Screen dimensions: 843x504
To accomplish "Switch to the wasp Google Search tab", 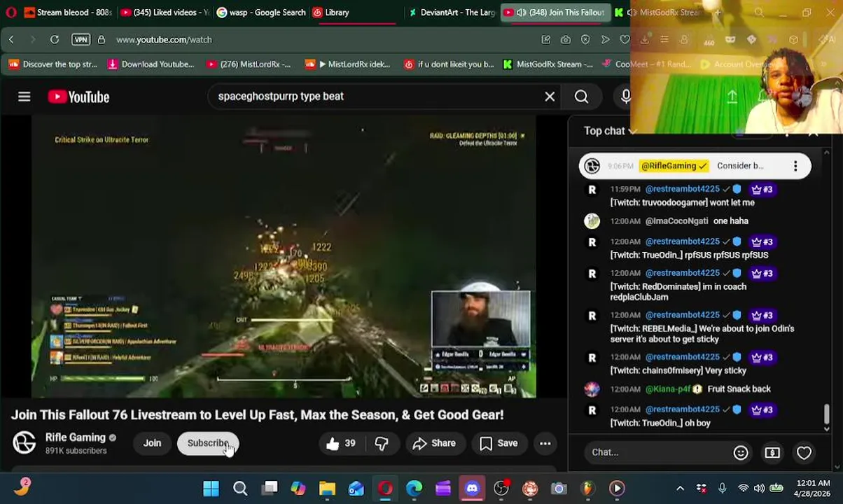I will [x=260, y=13].
